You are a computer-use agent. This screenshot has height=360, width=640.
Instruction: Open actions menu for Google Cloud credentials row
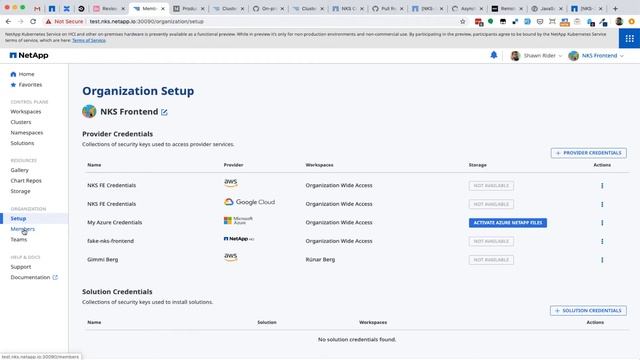tap(602, 204)
